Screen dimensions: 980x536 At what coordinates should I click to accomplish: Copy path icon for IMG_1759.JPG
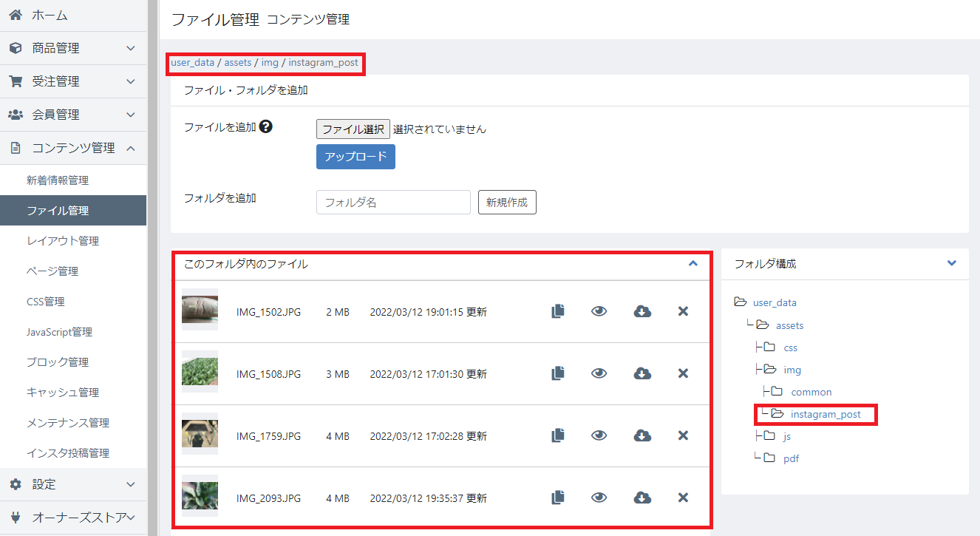coord(558,436)
